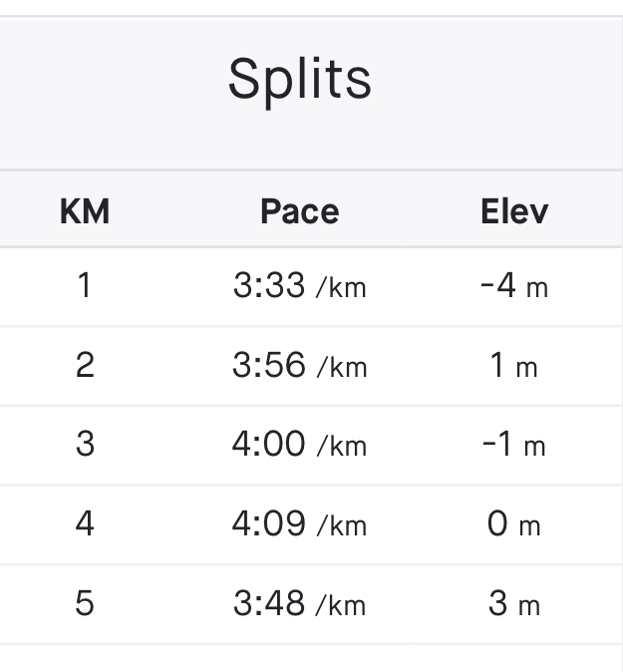The height and width of the screenshot is (672, 623).
Task: Click the 1 m elevation value
Action: tap(513, 365)
